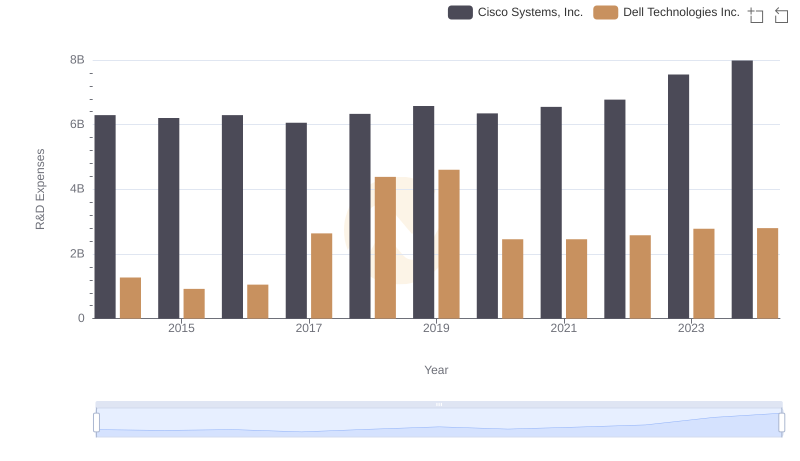Click the 2019 x-axis label

click(x=436, y=328)
